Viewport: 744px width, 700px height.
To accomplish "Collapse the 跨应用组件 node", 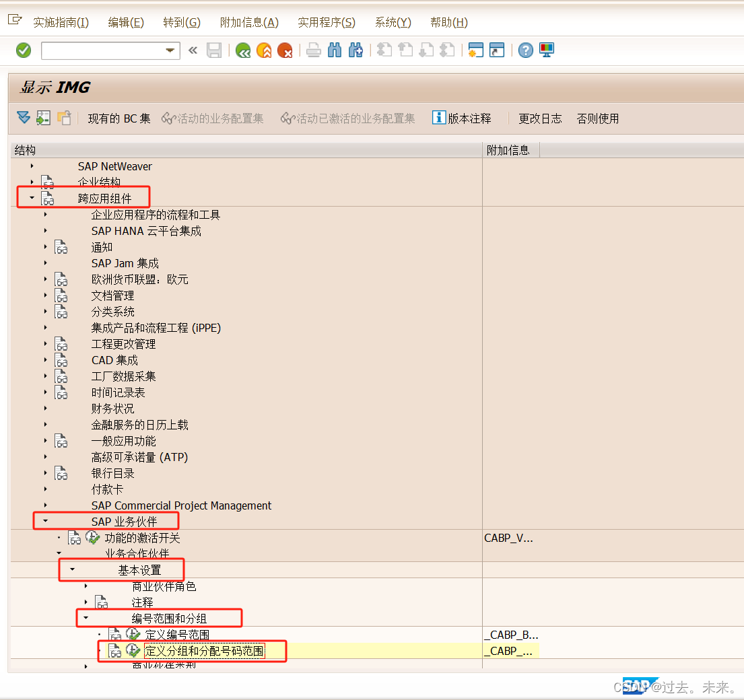I will pyautogui.click(x=32, y=198).
